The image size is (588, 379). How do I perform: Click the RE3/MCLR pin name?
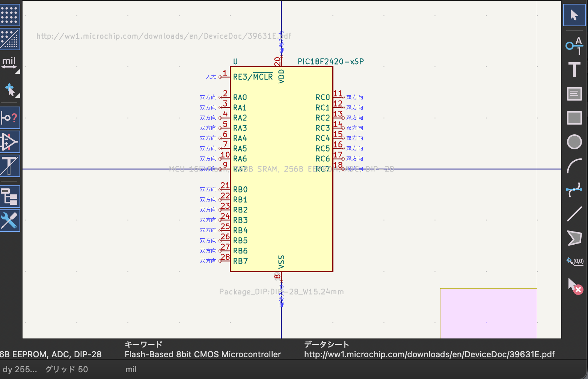pos(253,77)
